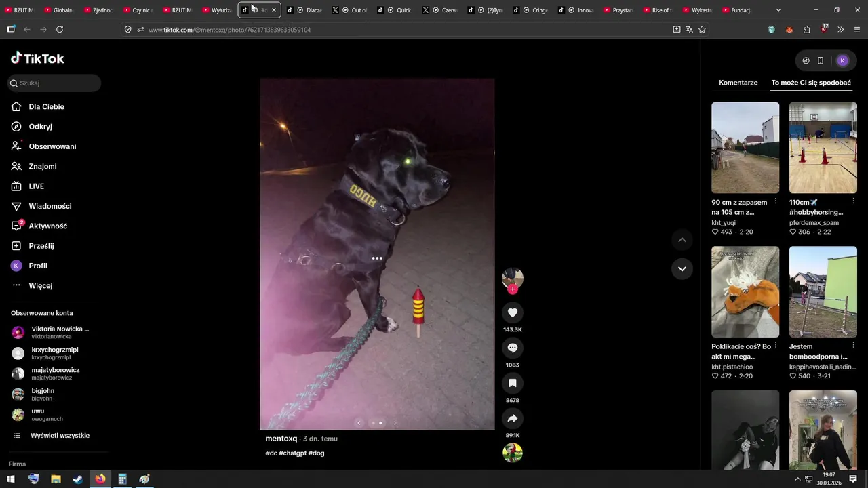This screenshot has height=488, width=868.
Task: Open the purple K account avatar
Action: click(x=842, y=60)
